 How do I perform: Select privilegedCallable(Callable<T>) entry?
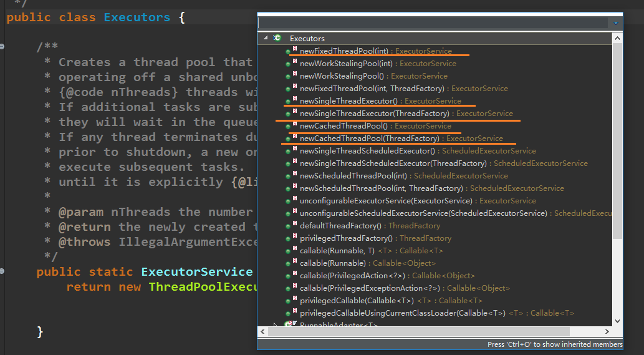(x=391, y=301)
